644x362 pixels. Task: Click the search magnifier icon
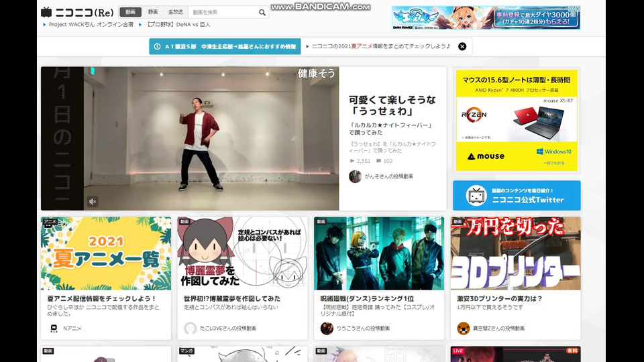pos(262,13)
